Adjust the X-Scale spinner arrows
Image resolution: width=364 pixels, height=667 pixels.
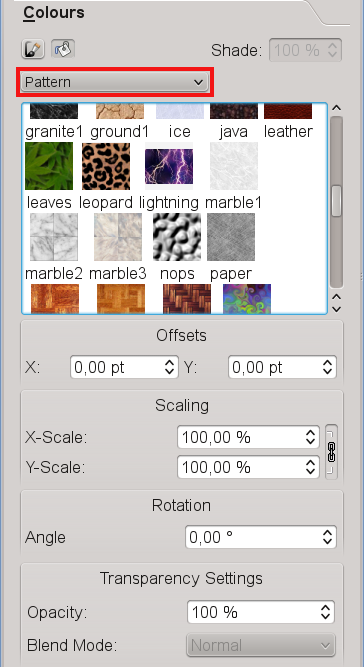click(x=311, y=437)
